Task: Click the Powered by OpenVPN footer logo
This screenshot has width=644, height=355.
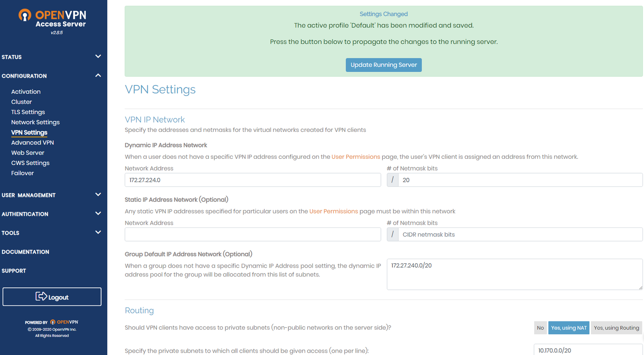Action: point(52,322)
